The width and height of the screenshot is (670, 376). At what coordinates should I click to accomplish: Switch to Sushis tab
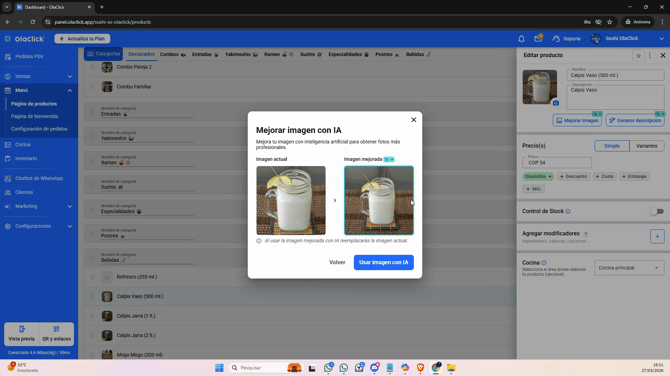(x=311, y=54)
